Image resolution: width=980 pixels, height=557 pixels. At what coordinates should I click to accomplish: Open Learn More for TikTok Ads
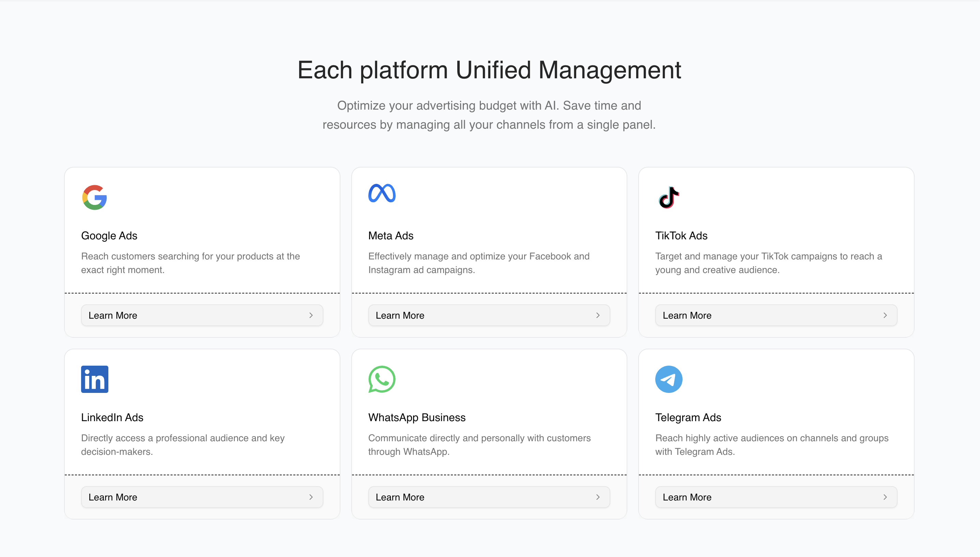(776, 315)
